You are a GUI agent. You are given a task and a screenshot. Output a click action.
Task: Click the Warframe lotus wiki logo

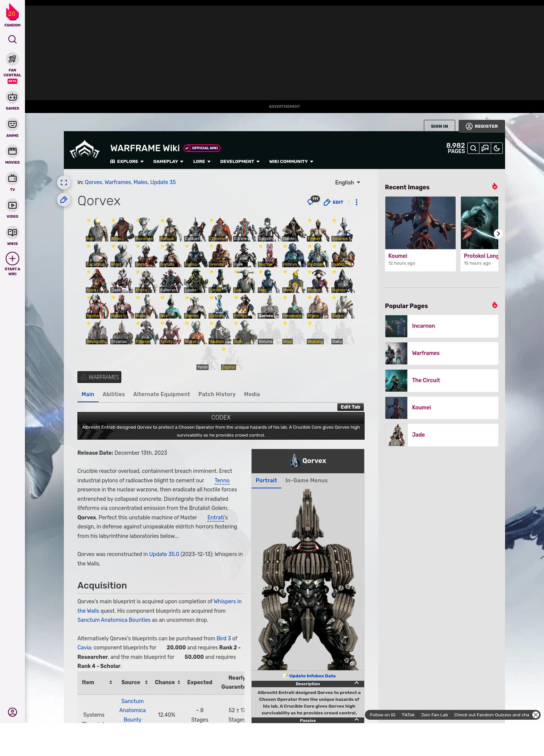tap(85, 150)
